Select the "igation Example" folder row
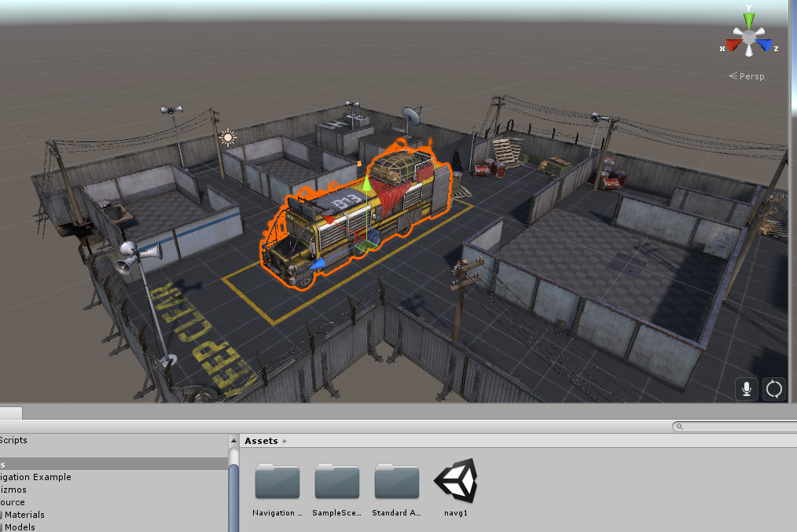Viewport: 797px width, 532px height. 114,477
